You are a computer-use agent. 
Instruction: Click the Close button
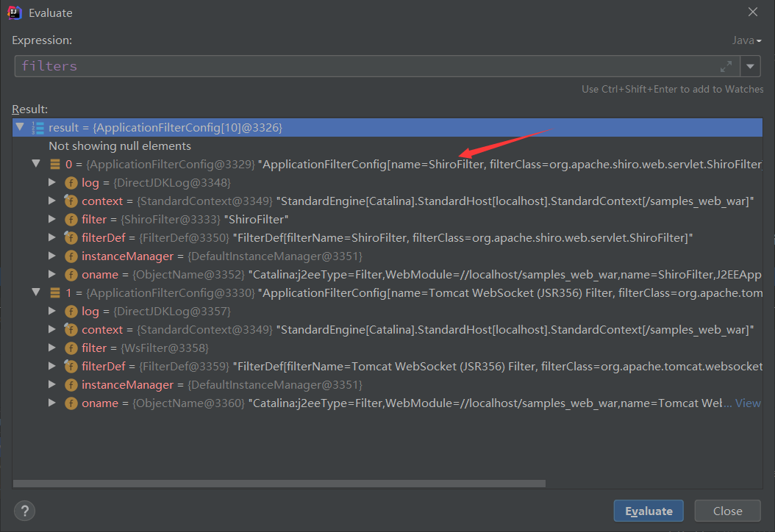[x=727, y=511]
